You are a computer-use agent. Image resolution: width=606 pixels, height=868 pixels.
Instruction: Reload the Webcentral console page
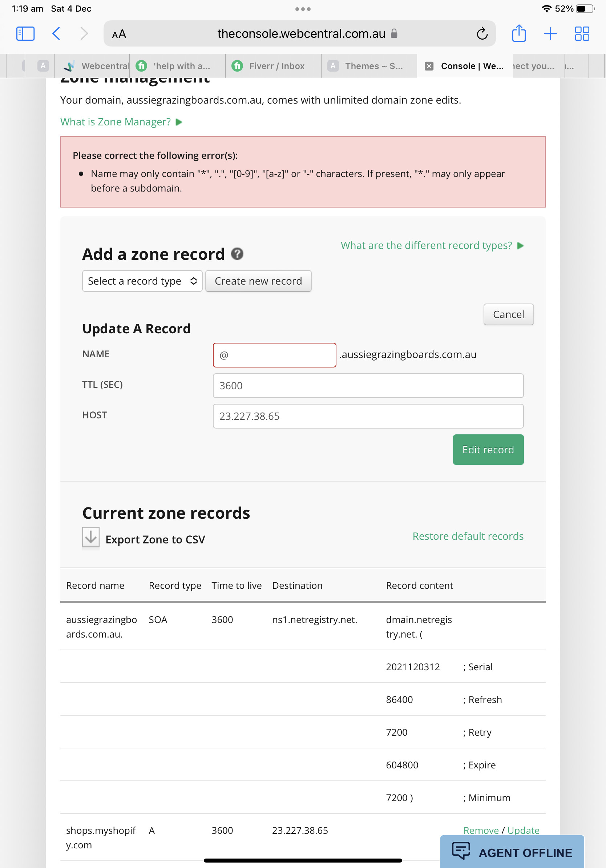482,34
